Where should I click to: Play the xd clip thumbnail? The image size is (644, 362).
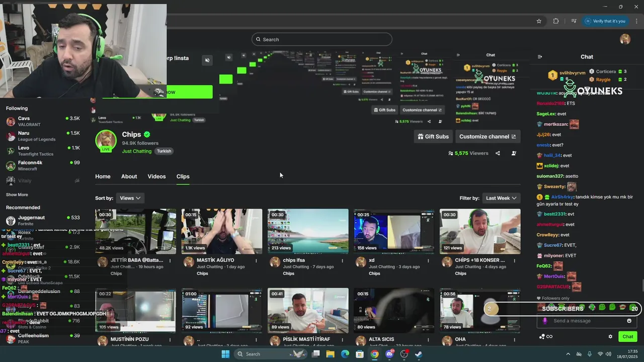(394, 231)
